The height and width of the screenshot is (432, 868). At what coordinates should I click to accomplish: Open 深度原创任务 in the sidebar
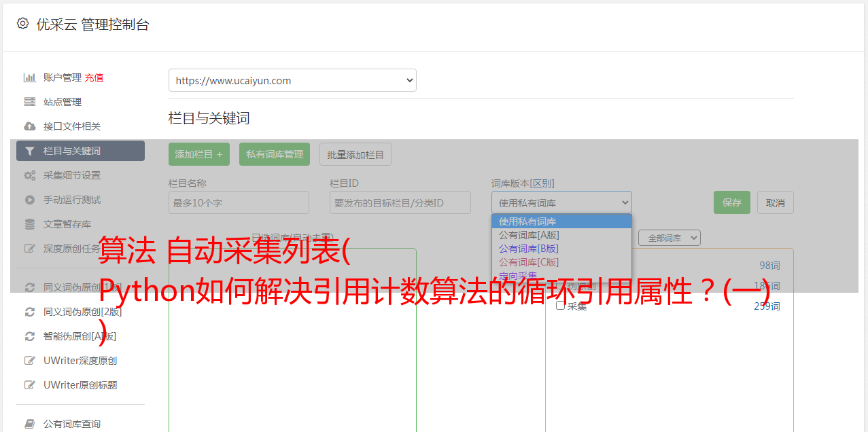coord(72,249)
